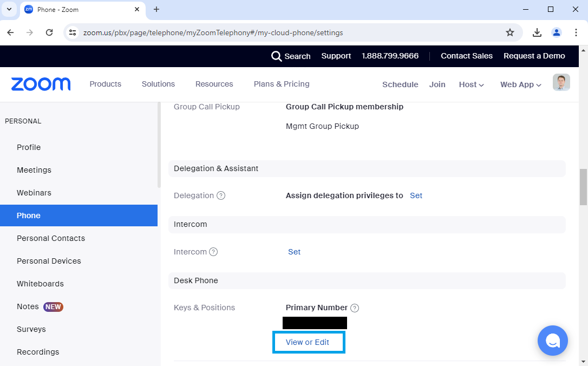588x366 pixels.
Task: Open the chat support bubble
Action: click(x=552, y=341)
